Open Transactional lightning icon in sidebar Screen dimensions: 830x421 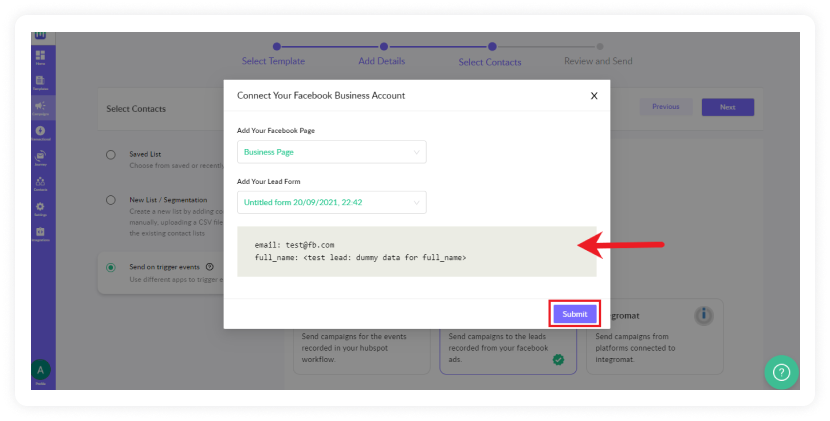point(40,133)
